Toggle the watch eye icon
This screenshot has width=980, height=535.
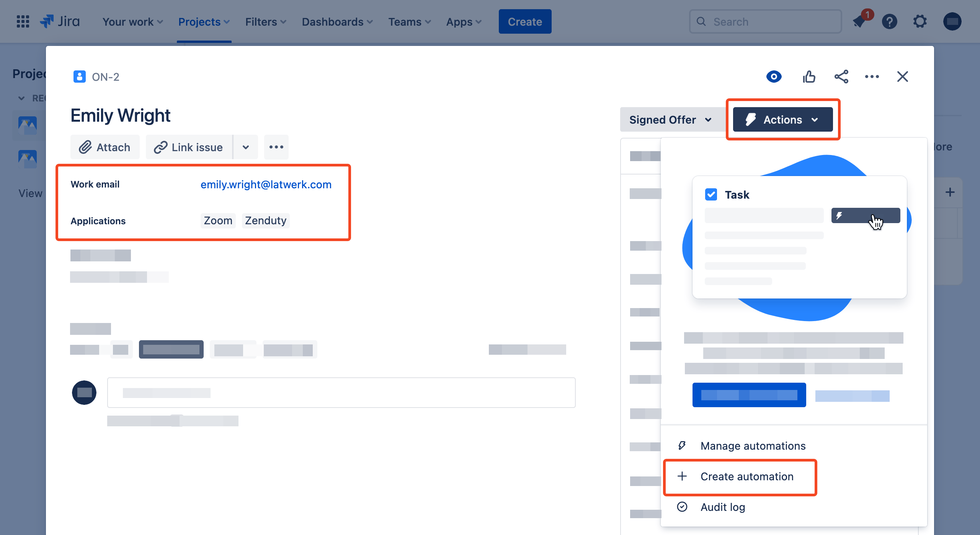point(774,77)
